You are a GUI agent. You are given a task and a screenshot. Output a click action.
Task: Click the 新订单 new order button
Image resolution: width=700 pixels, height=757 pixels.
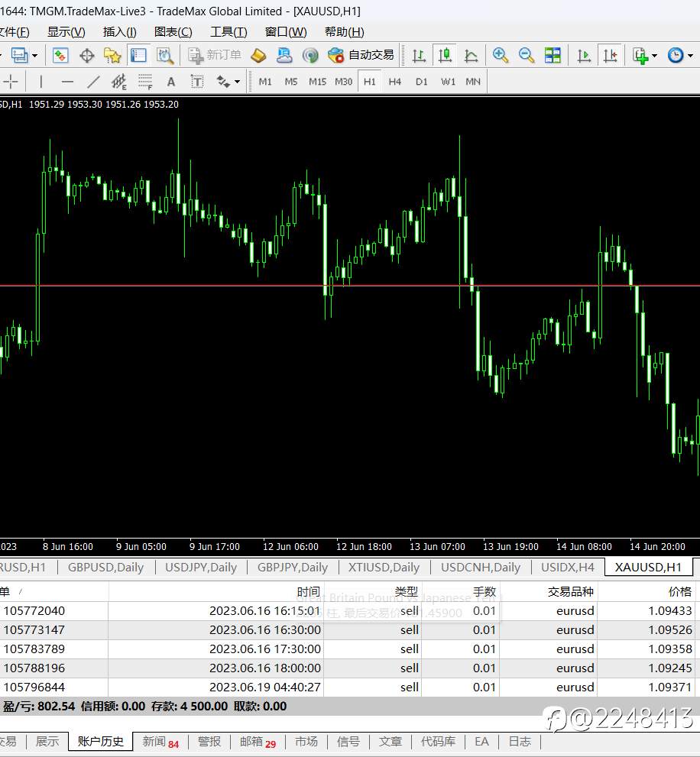[215, 56]
